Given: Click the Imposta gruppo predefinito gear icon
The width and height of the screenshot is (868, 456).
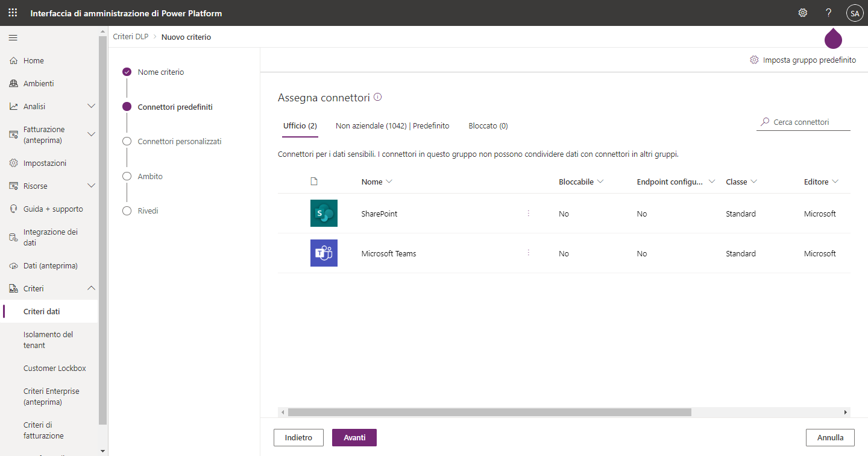Looking at the screenshot, I should (x=754, y=60).
